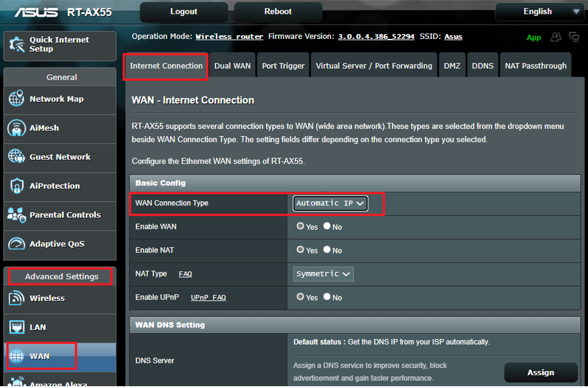Open the WAN Connection Type dropdown
The height and width of the screenshot is (388, 588).
[330, 203]
